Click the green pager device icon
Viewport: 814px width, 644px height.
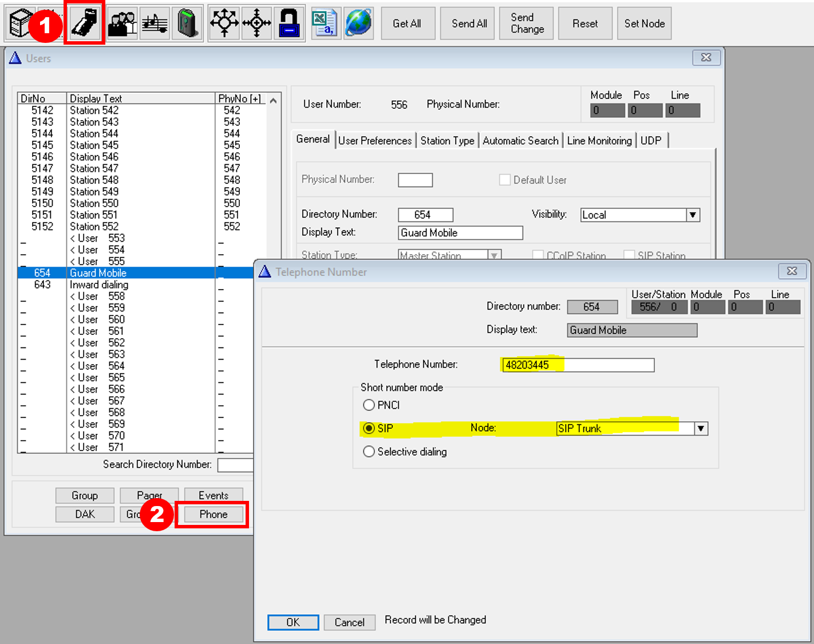pos(187,23)
